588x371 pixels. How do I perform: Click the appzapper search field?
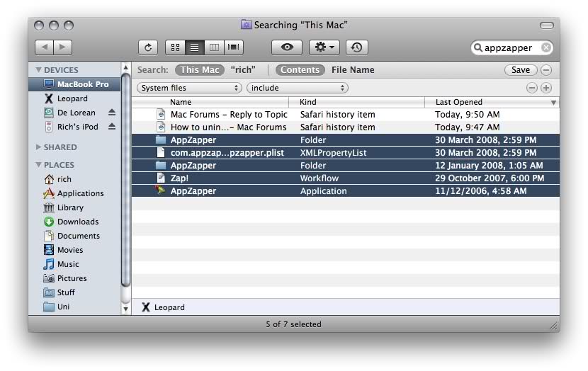point(511,47)
